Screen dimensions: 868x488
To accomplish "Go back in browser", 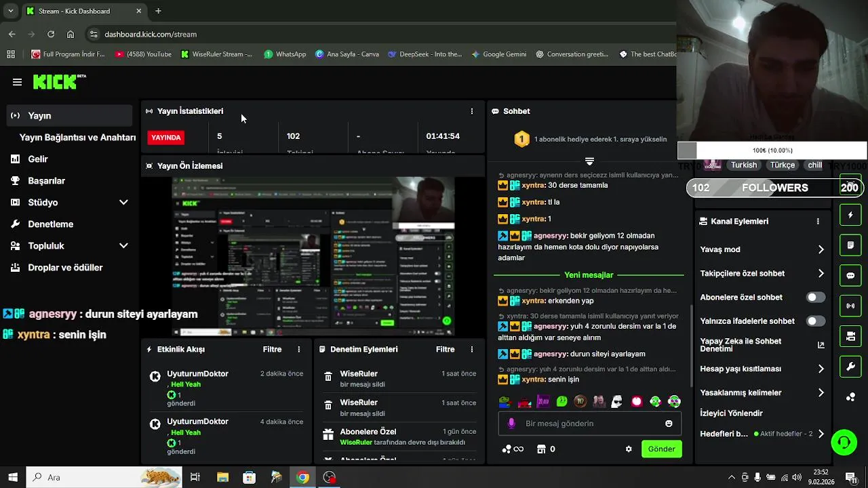I will pyautogui.click(x=12, y=34).
